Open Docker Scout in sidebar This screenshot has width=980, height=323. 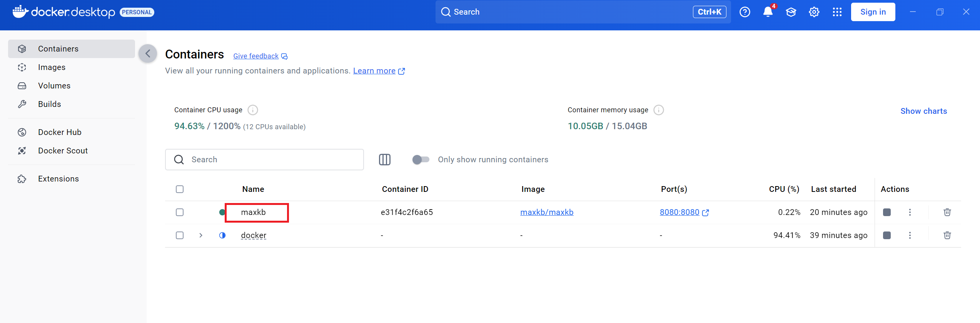72,151
